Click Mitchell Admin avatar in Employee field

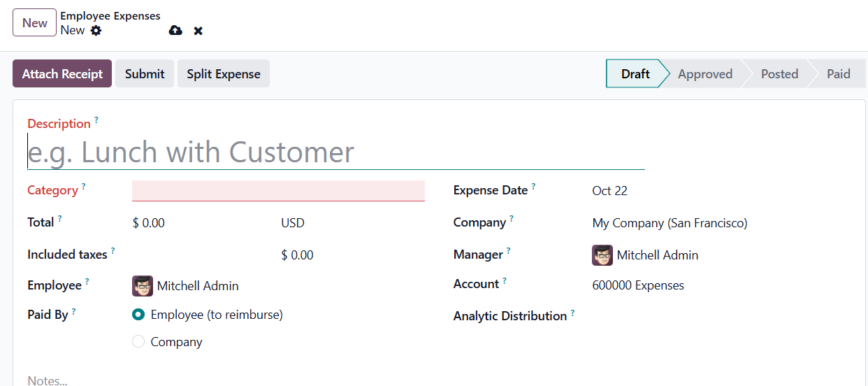click(x=143, y=286)
